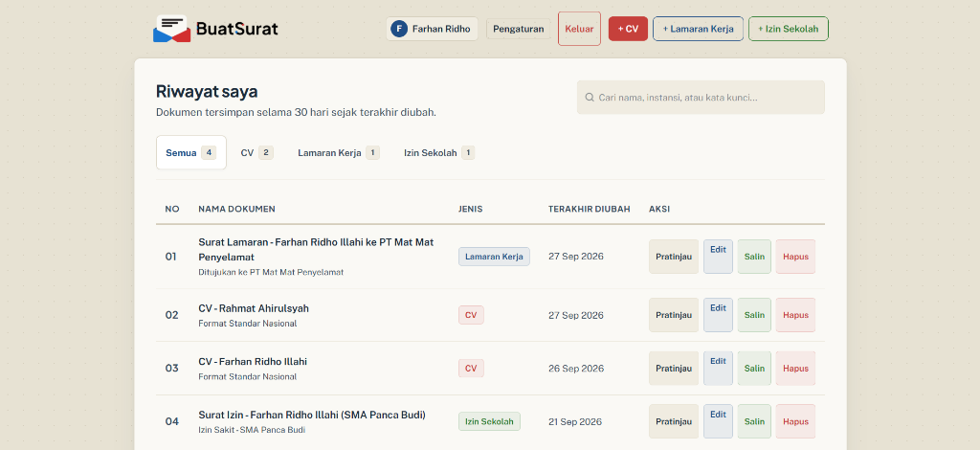This screenshot has width=980, height=450.
Task: Preview CV - Farhan Ridho Illahi
Action: coord(674,368)
